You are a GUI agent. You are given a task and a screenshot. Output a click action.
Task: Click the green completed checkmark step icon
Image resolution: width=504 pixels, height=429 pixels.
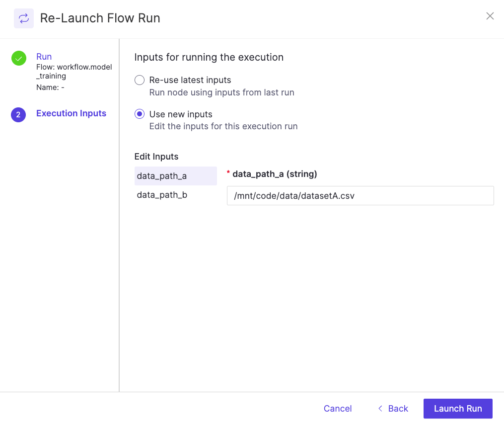pos(19,58)
